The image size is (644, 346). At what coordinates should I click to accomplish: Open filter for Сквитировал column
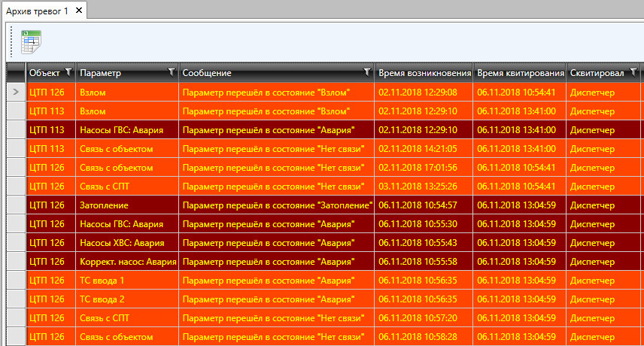point(633,73)
